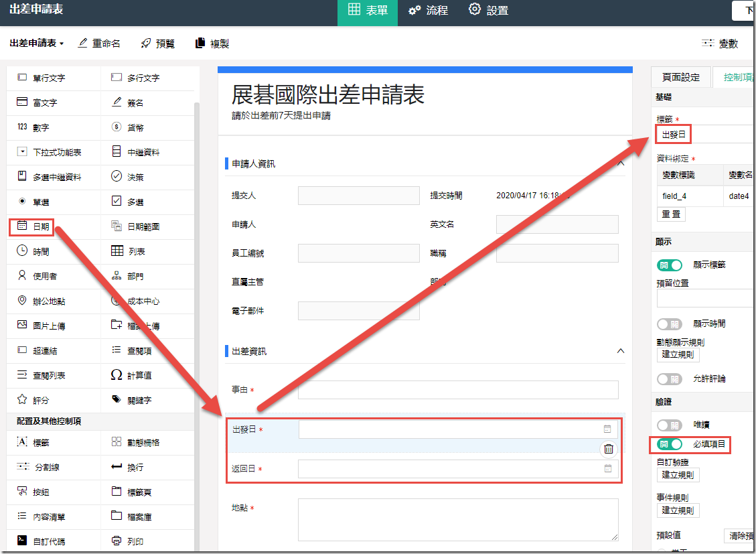Enable the 唯讀 read-only switch

[x=669, y=425]
